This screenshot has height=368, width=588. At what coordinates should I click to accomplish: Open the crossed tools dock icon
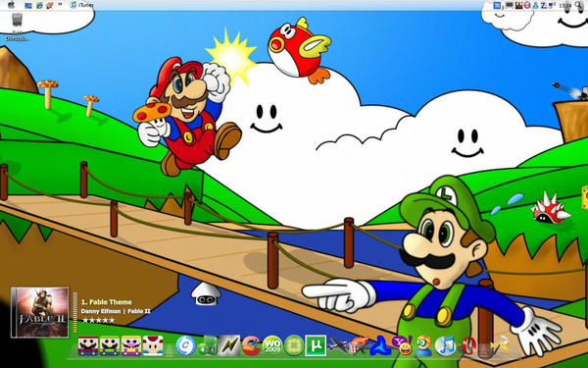[500, 345]
